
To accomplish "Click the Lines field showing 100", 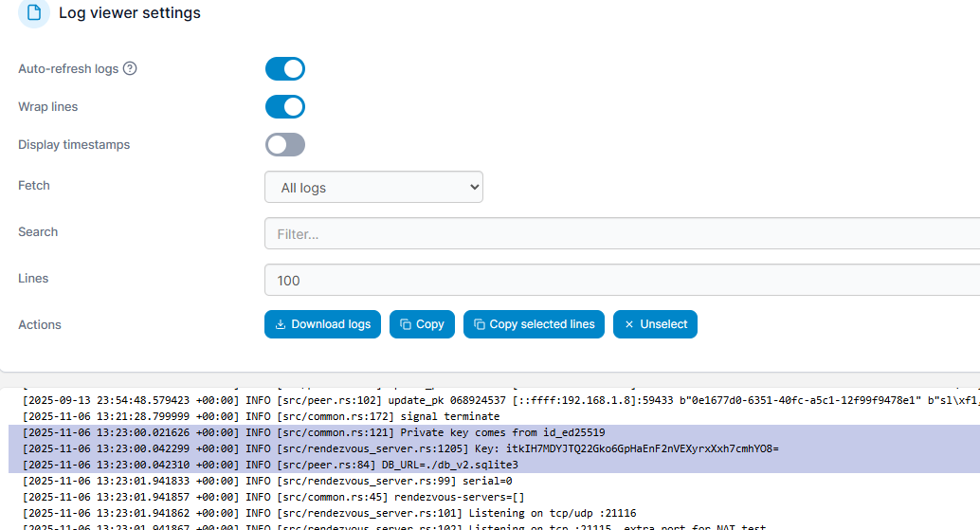I will [x=622, y=280].
